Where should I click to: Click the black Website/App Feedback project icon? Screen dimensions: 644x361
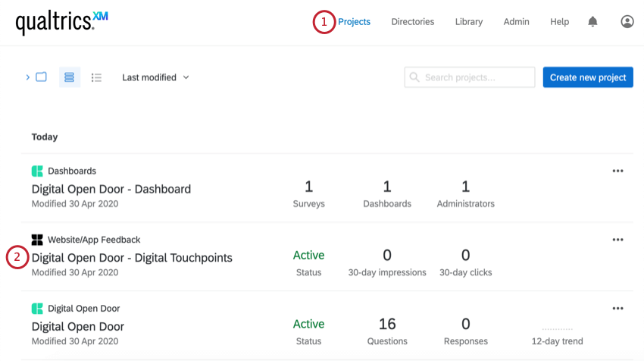click(x=37, y=240)
